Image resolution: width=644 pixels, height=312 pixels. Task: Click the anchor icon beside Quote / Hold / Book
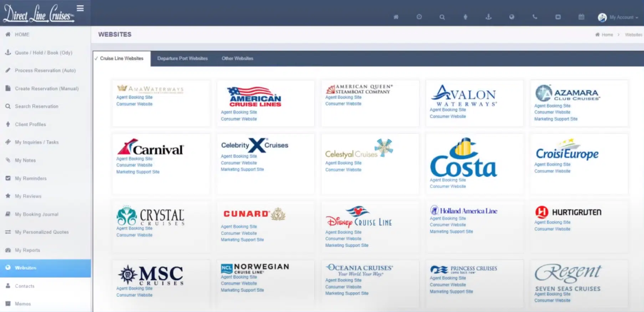click(x=8, y=52)
